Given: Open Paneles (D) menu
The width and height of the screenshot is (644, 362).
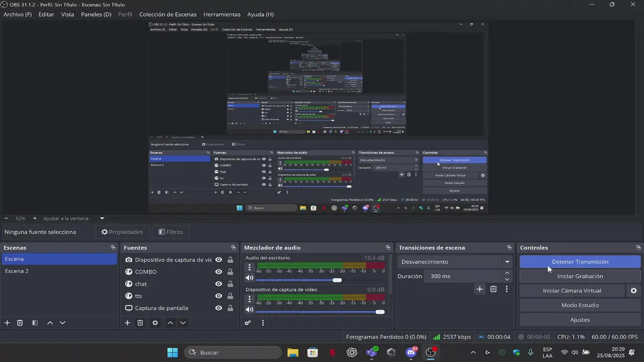Looking at the screenshot, I should [96, 15].
